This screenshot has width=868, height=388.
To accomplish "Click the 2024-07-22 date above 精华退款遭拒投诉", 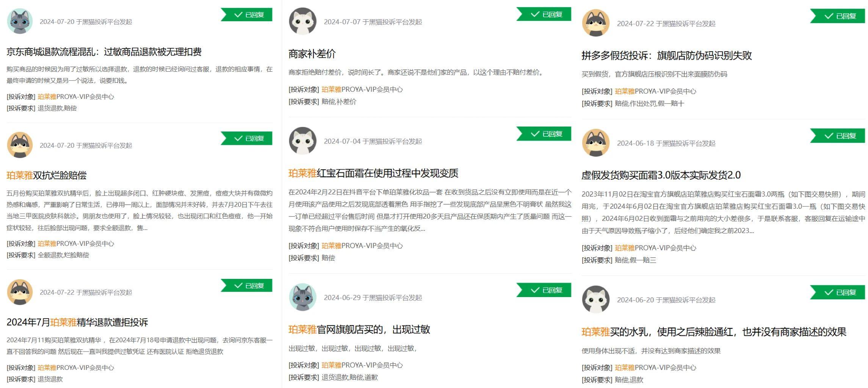I will pyautogui.click(x=86, y=293).
